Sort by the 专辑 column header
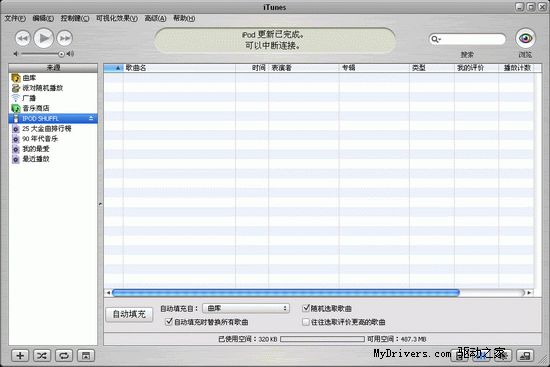 click(374, 68)
